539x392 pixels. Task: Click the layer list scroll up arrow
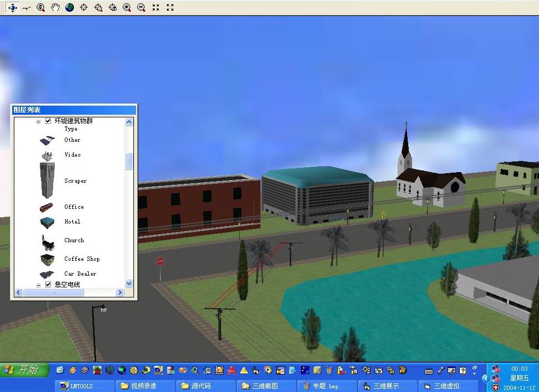pos(129,122)
